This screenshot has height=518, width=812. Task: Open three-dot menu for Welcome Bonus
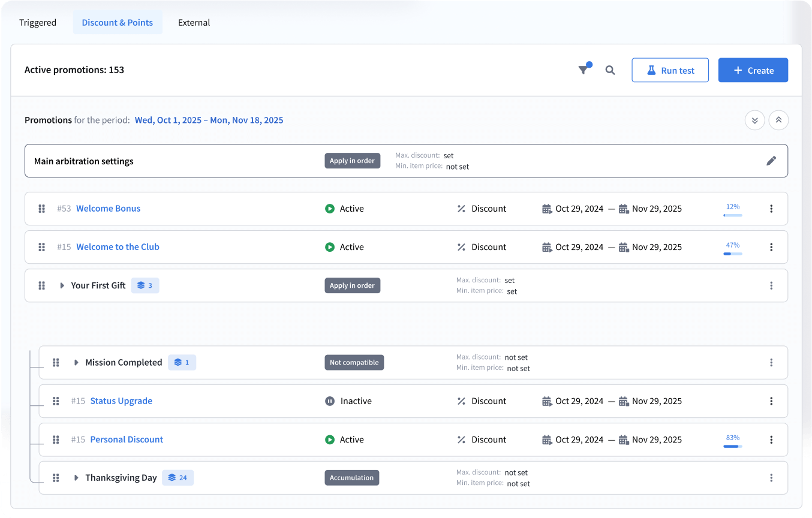click(x=771, y=209)
